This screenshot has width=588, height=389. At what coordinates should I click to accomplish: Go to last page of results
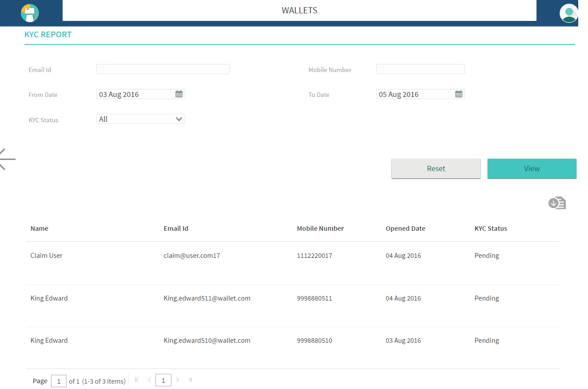[x=190, y=380]
